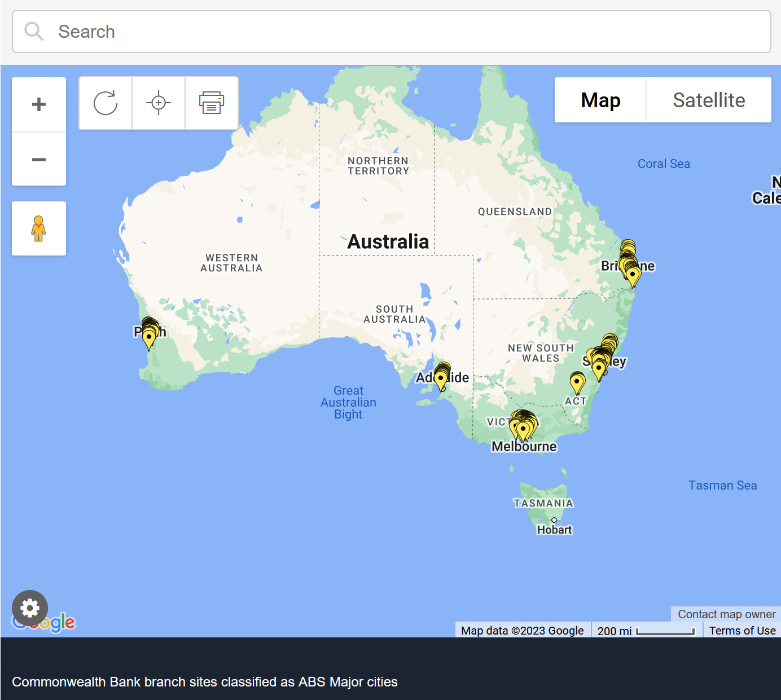Click the yellow marker near ACT
The image size is (781, 700).
pos(577,384)
